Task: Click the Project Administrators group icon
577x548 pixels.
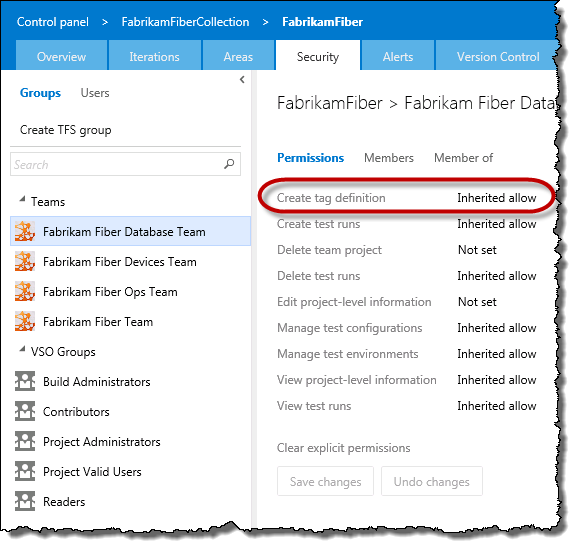Action: pyautogui.click(x=25, y=441)
